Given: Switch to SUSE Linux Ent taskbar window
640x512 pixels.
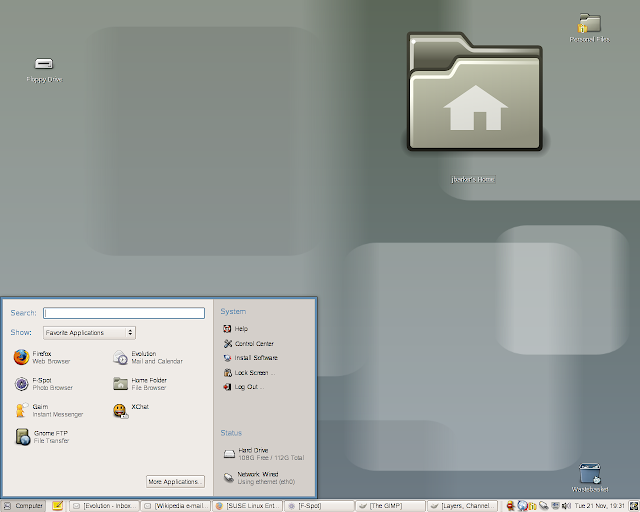Looking at the screenshot, I should tap(247, 506).
